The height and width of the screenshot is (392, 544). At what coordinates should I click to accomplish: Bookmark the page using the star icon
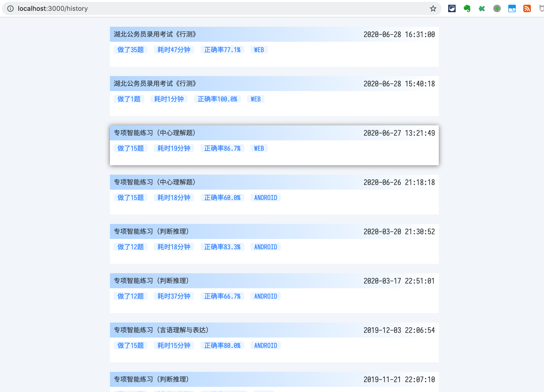click(433, 8)
